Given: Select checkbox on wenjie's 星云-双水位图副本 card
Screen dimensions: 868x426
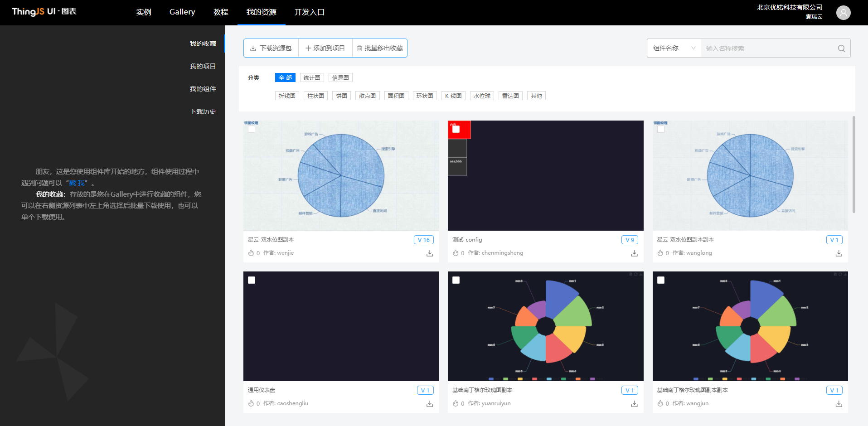Looking at the screenshot, I should (252, 129).
